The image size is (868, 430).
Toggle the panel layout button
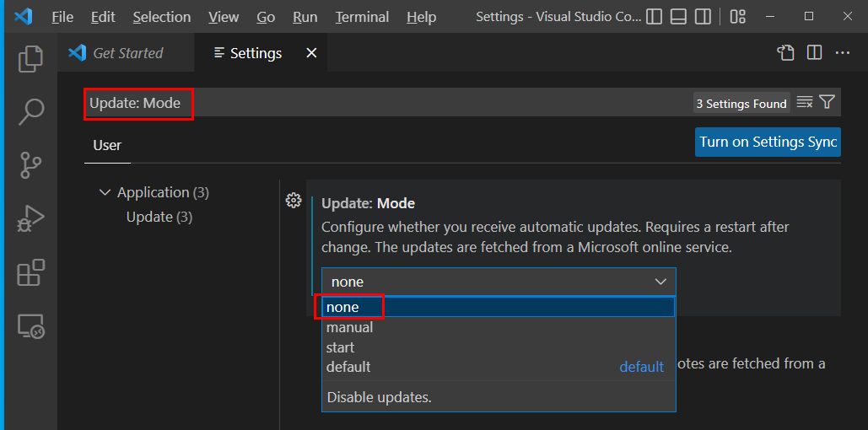coord(678,17)
